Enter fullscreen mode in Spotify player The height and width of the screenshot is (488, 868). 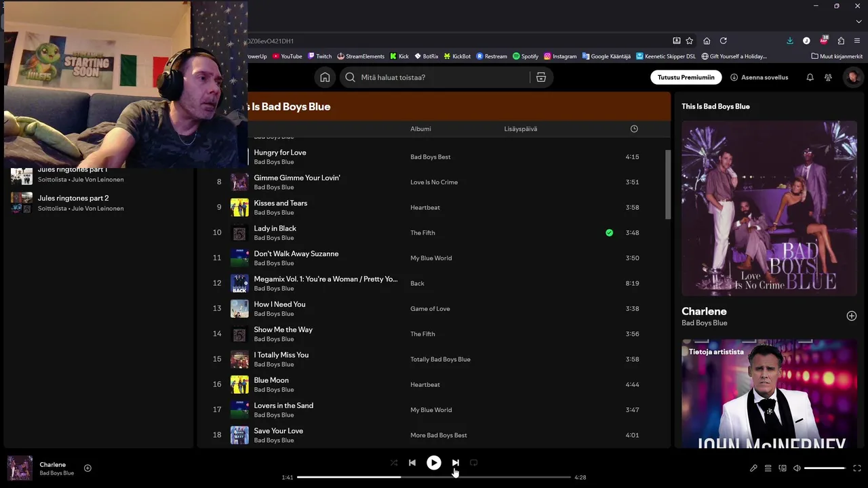857,468
